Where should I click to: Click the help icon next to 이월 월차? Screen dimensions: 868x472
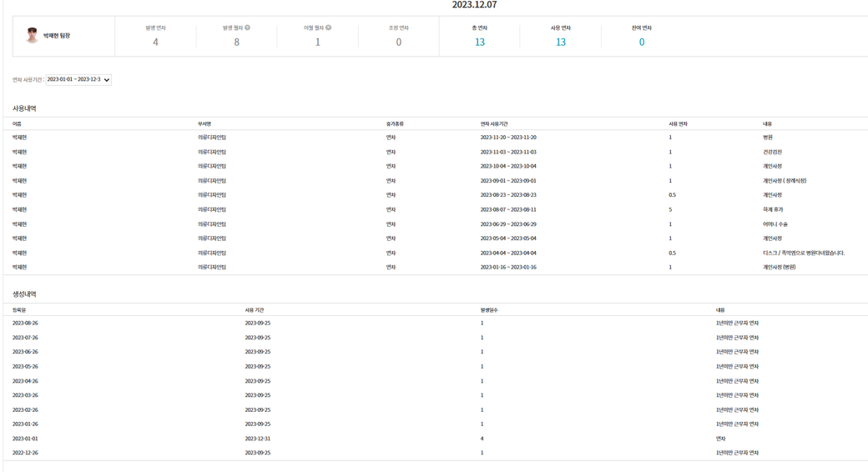[329, 28]
